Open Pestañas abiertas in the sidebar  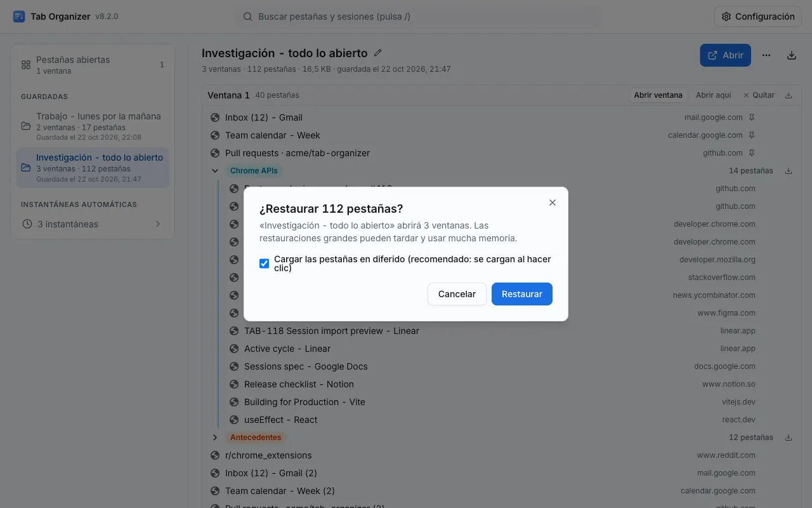(x=93, y=65)
